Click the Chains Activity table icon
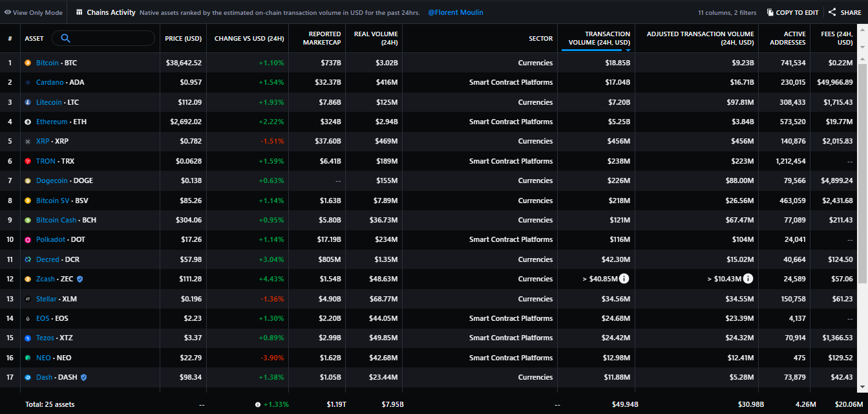 click(79, 12)
